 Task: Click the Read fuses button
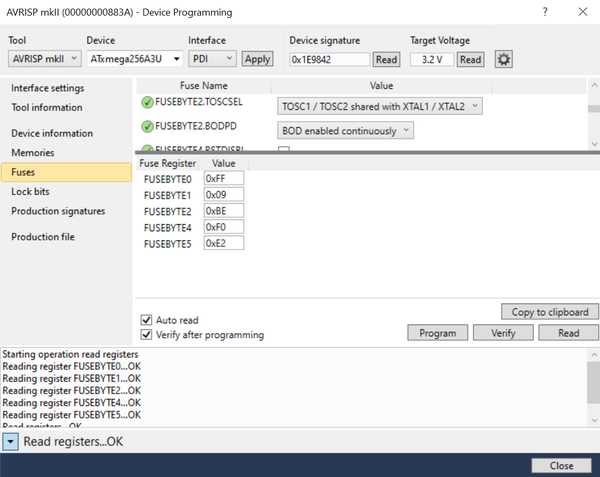569,333
